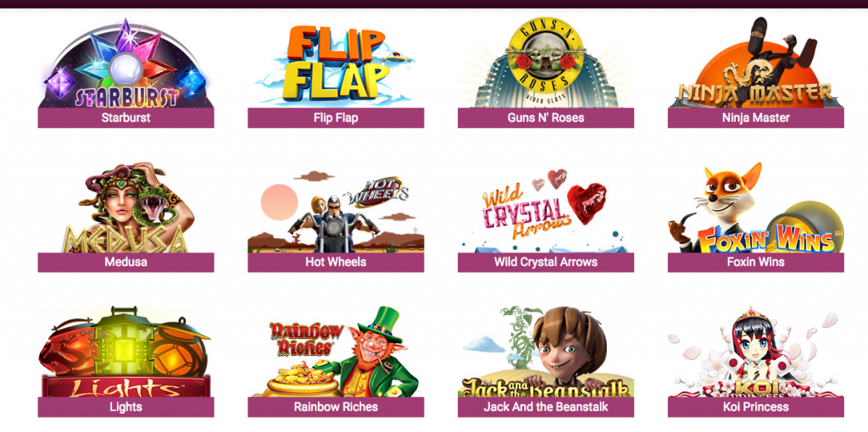Select the Rainbow Riches label bar

click(x=336, y=407)
